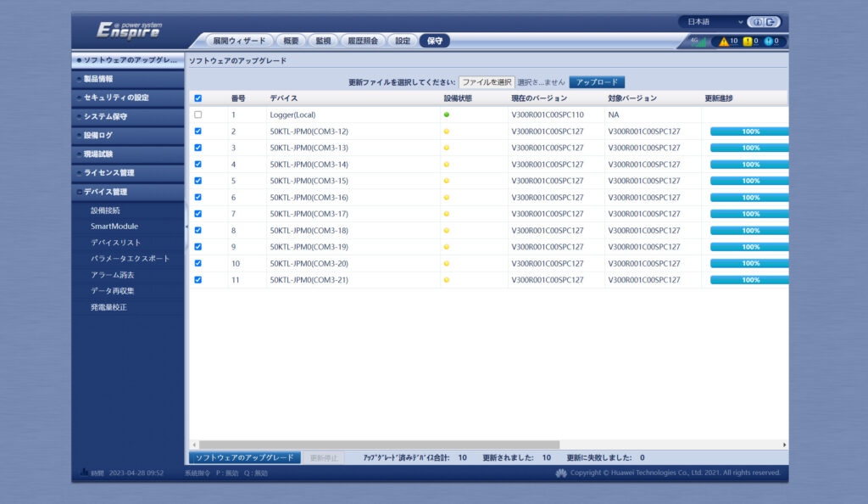Switch to the 監視 tab

pos(324,41)
